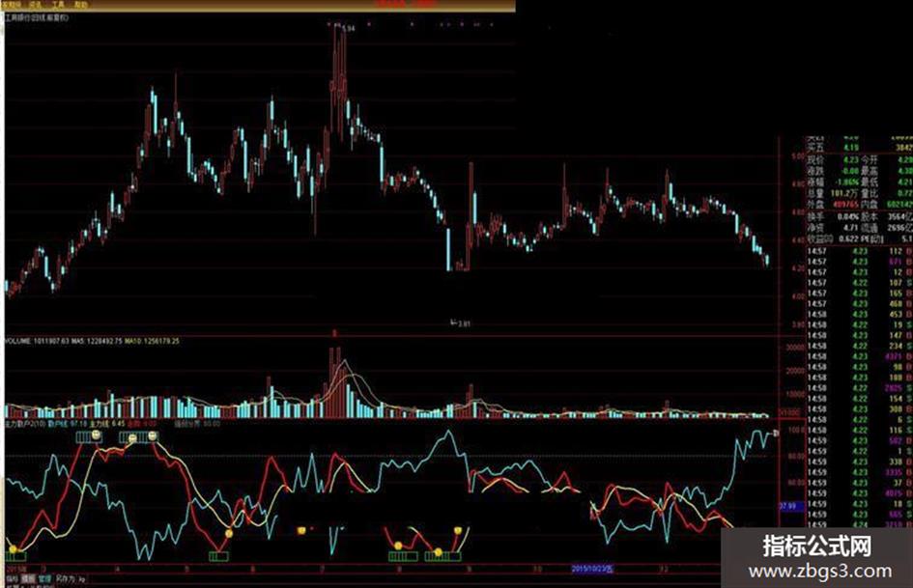The height and width of the screenshot is (588, 913).
Task: Click the 净资 4.71 quote field
Action: click(833, 228)
